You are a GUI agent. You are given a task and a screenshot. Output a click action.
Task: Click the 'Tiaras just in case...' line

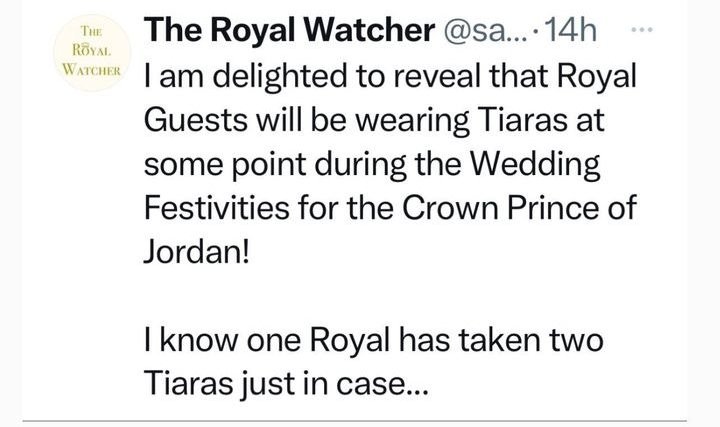tap(288, 382)
